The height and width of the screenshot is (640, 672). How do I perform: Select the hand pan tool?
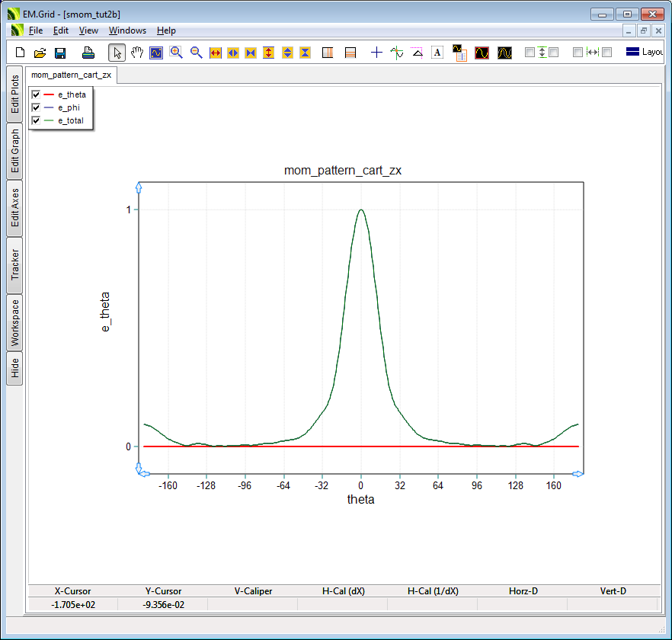(137, 53)
